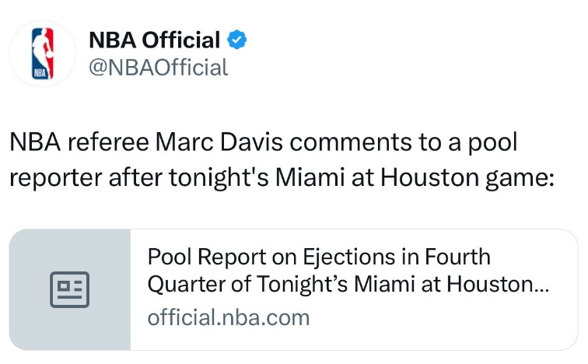Open the NBA Official display name

(155, 40)
